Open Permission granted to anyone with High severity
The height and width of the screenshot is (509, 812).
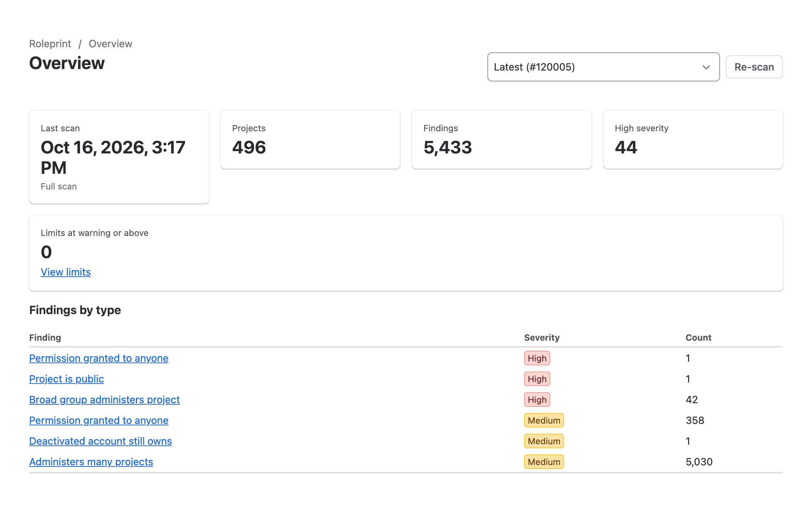99,358
